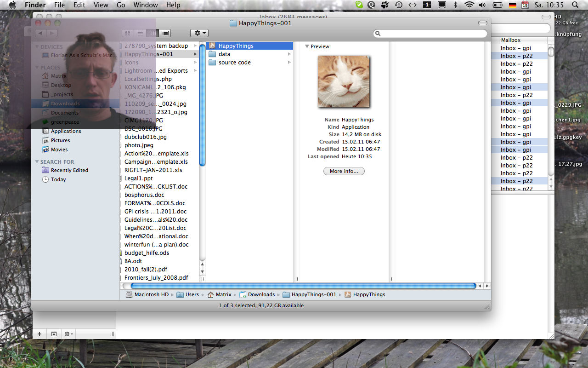Click the More info... button
Screen dimensions: 588x368
tap(344, 171)
